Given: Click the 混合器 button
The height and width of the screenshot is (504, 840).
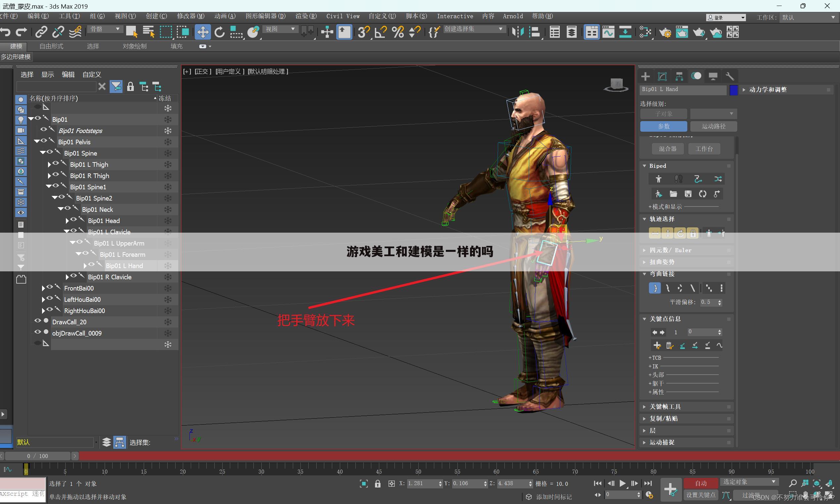Looking at the screenshot, I should (x=668, y=149).
